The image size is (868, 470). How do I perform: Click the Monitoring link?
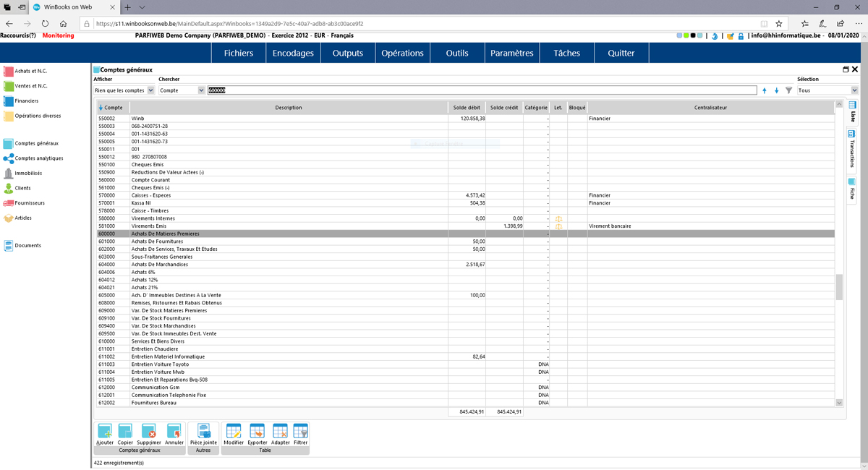point(58,35)
